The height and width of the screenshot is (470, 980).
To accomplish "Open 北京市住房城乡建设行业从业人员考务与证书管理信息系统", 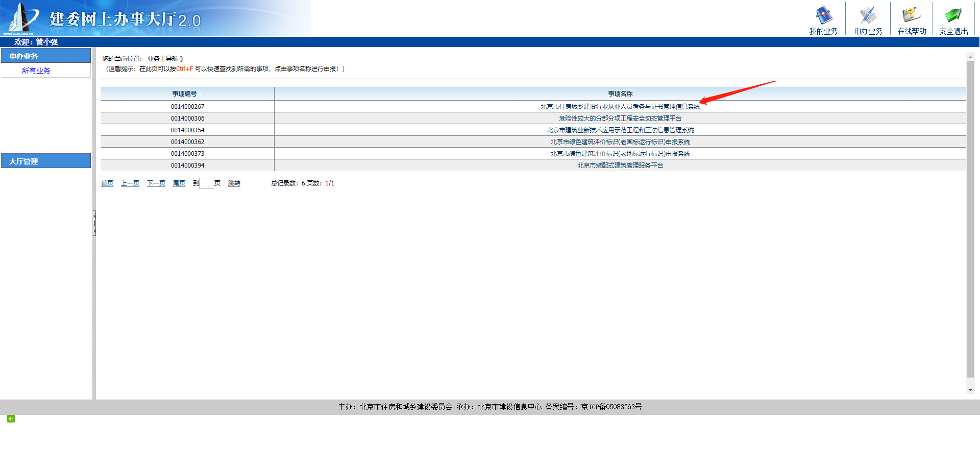I will (x=620, y=107).
